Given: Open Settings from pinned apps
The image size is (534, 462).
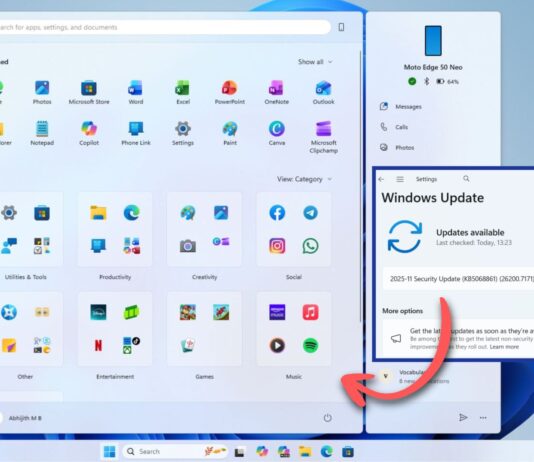Looking at the screenshot, I should point(183,133).
